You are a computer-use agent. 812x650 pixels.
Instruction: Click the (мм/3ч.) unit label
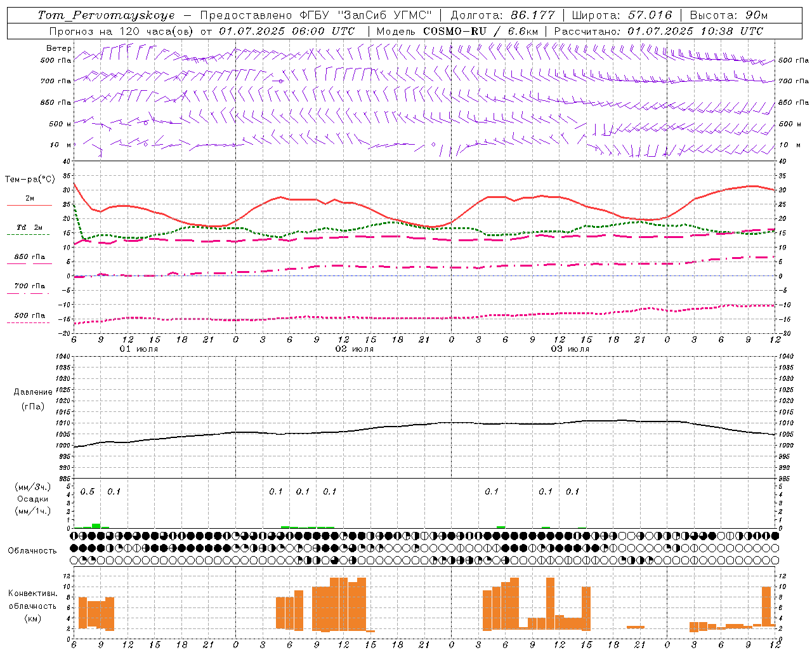click(33, 487)
